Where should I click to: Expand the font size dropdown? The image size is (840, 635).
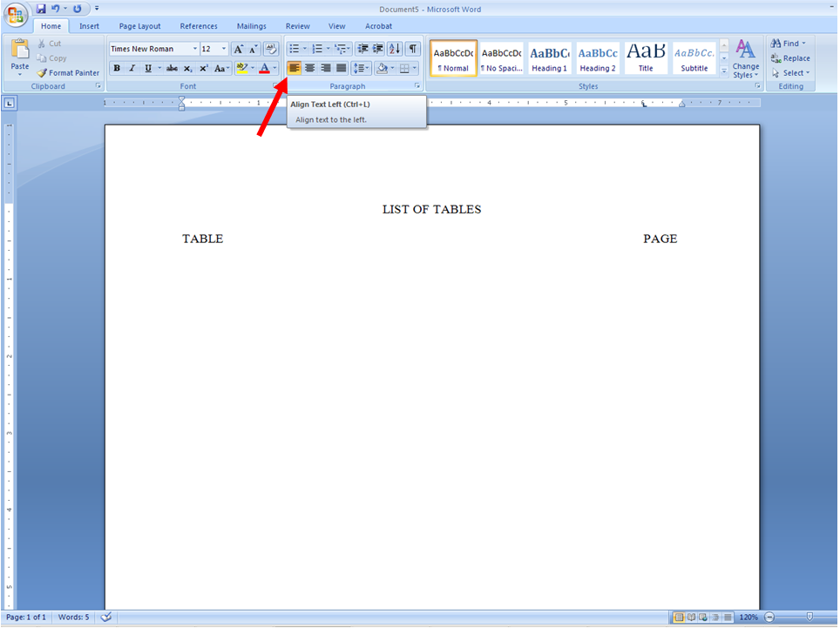pyautogui.click(x=223, y=48)
